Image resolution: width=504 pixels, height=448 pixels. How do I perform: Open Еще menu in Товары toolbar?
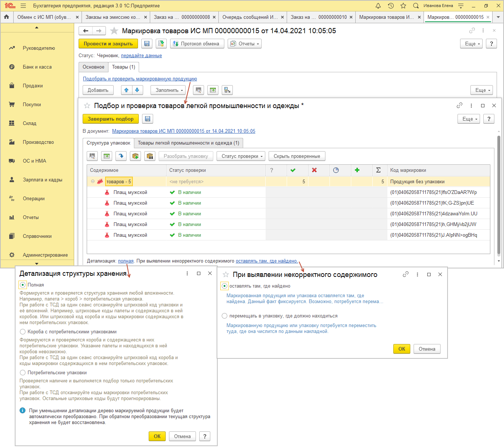[481, 90]
